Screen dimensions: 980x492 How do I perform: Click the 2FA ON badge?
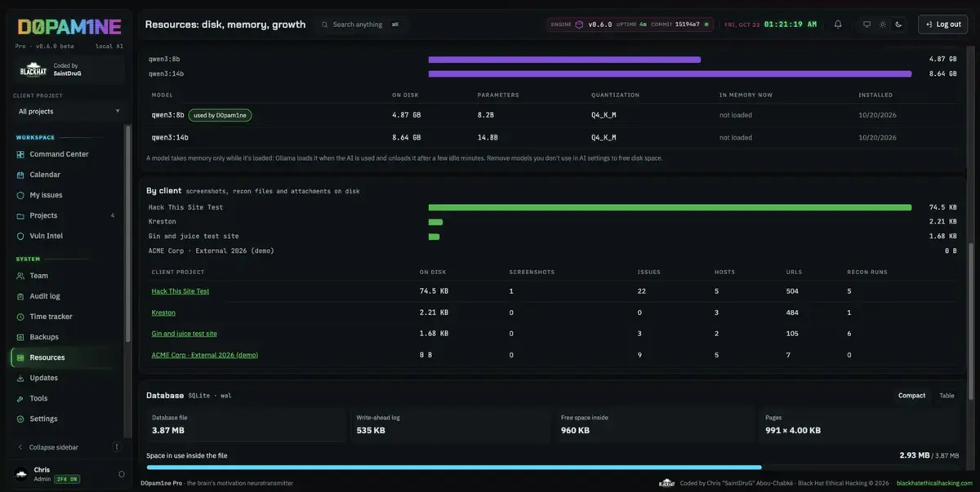(68, 479)
